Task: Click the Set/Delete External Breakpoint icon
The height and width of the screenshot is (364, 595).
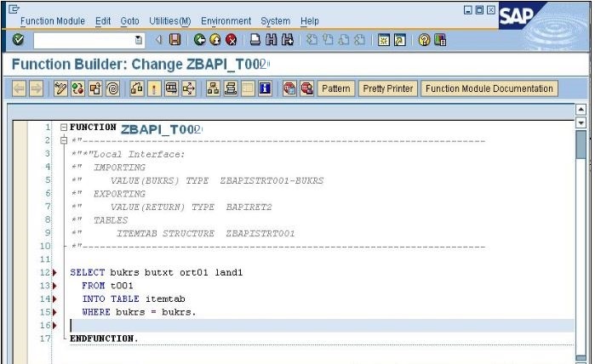Action: pyautogui.click(x=306, y=88)
